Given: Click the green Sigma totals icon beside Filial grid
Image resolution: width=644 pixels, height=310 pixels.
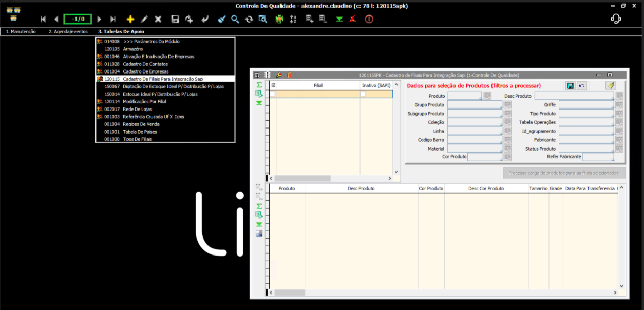Looking at the screenshot, I should click(x=259, y=85).
